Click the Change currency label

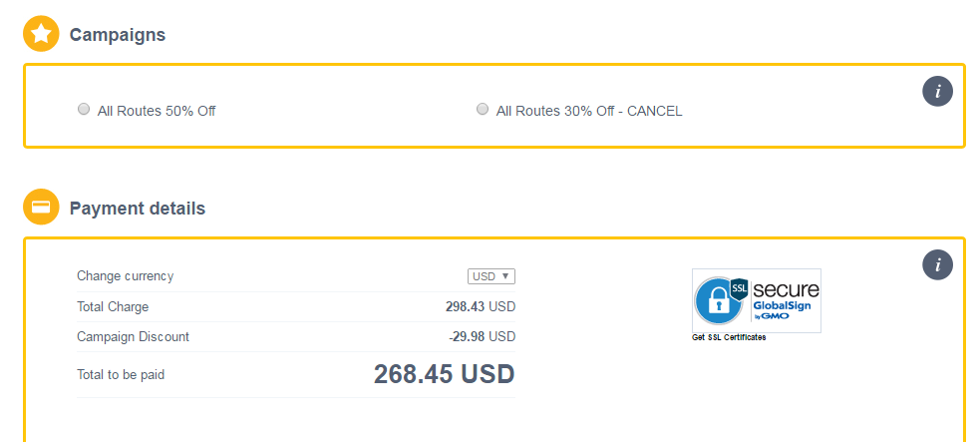pos(125,276)
